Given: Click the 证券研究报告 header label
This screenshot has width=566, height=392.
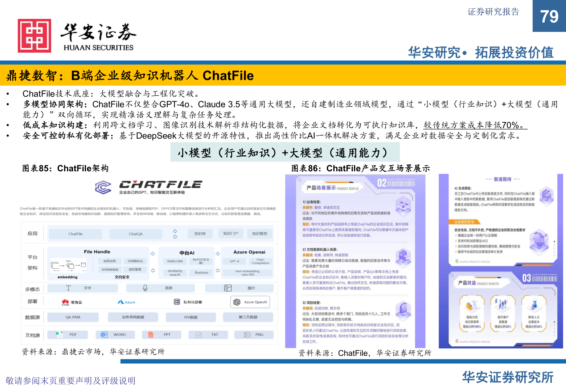Looking at the screenshot, I should click(493, 12).
